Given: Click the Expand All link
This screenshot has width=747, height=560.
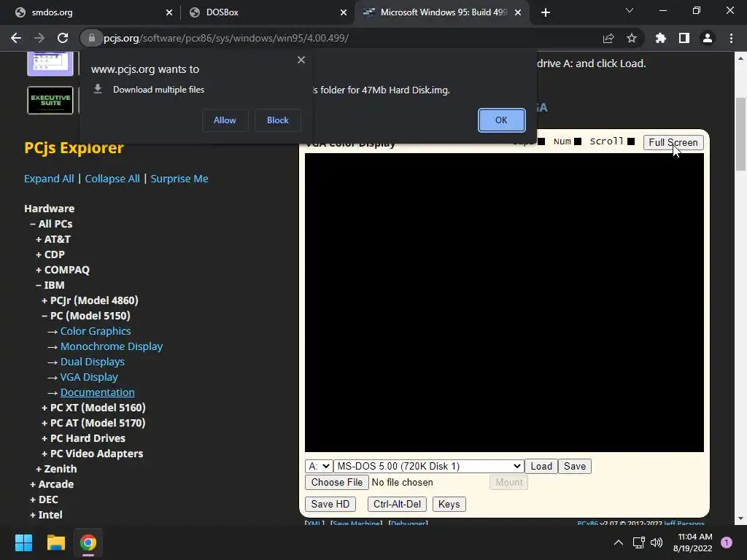Looking at the screenshot, I should pos(49,179).
